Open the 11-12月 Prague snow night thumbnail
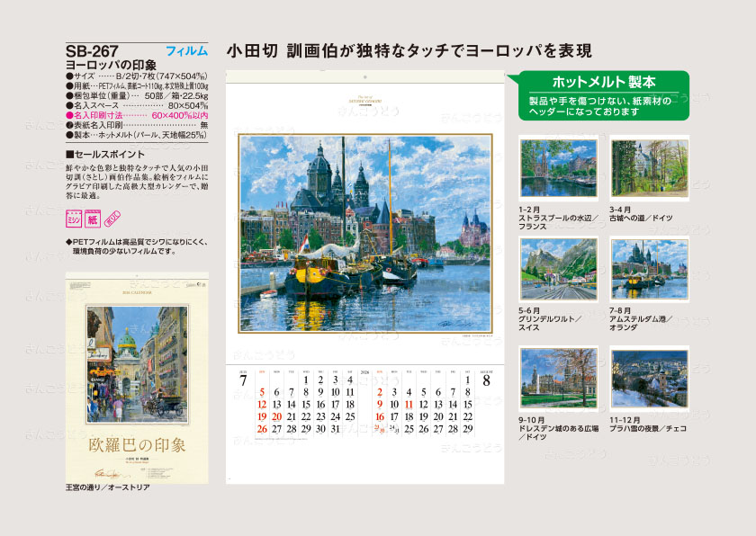 [x=650, y=379]
